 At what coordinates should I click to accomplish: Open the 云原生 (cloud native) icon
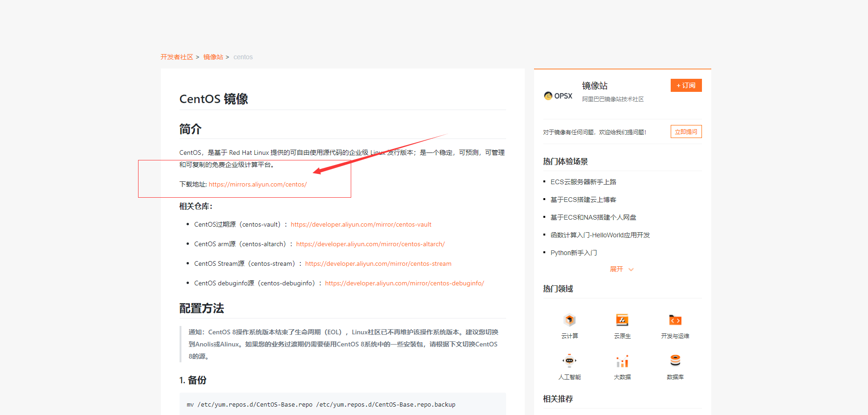[622, 320]
